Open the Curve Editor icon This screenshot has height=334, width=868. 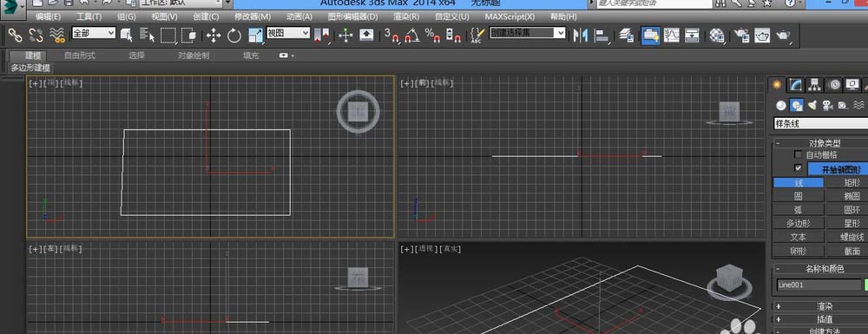click(672, 36)
